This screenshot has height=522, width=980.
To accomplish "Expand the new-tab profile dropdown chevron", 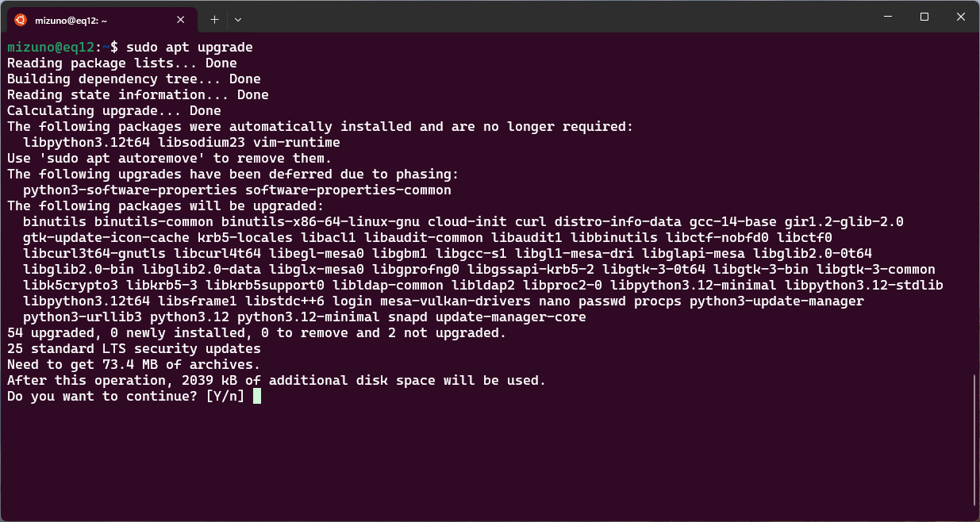I will coord(238,19).
